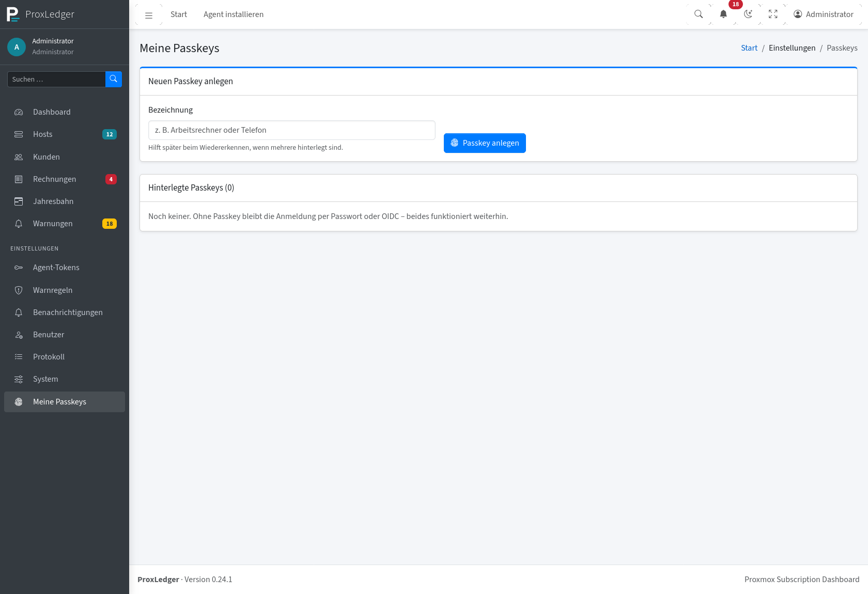868x594 pixels.
Task: Toggle dark mode with the moon icon
Action: tap(748, 14)
